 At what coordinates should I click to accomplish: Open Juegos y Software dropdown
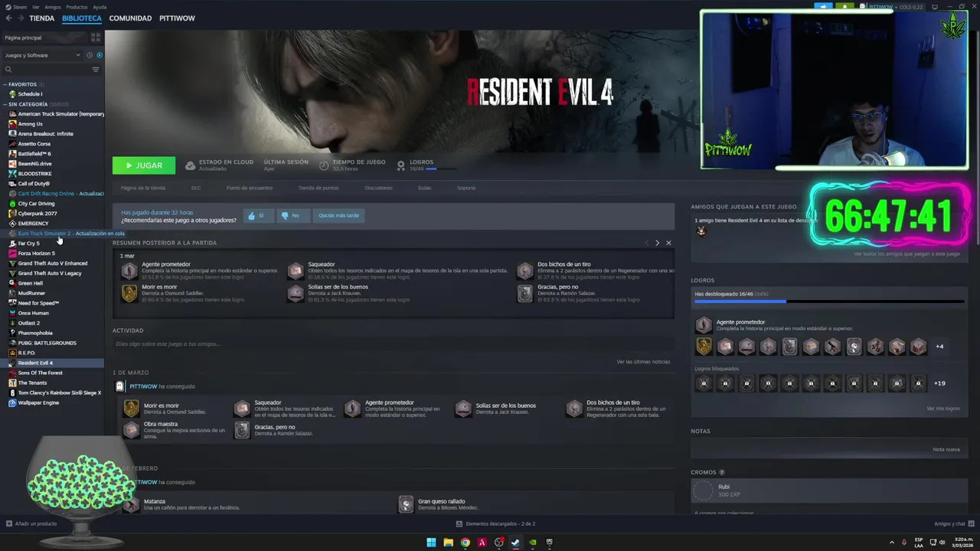tap(42, 55)
